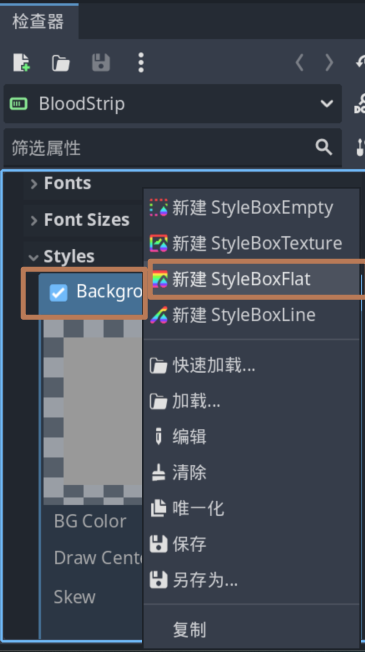This screenshot has width=365, height=652.
Task: Select 编辑 in the context menu
Action: click(x=252, y=437)
